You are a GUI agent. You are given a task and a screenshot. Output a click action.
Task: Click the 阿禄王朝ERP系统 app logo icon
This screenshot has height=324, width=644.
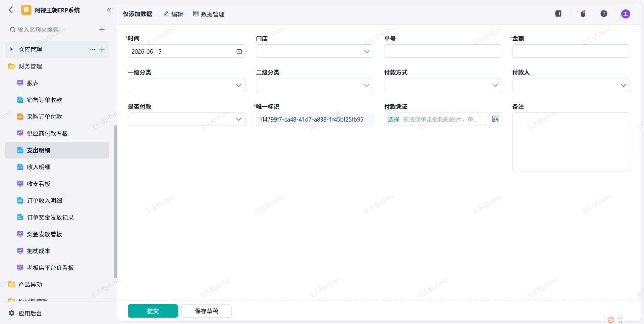pyautogui.click(x=26, y=10)
